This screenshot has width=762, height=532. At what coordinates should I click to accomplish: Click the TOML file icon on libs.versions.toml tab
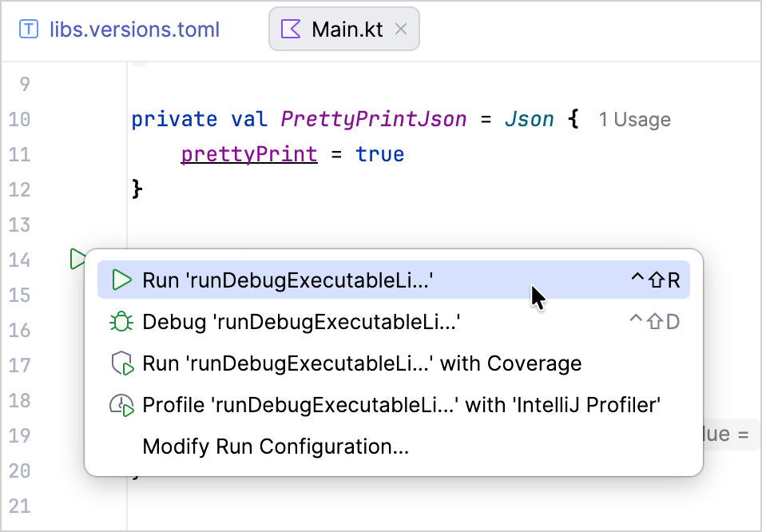[x=29, y=29]
